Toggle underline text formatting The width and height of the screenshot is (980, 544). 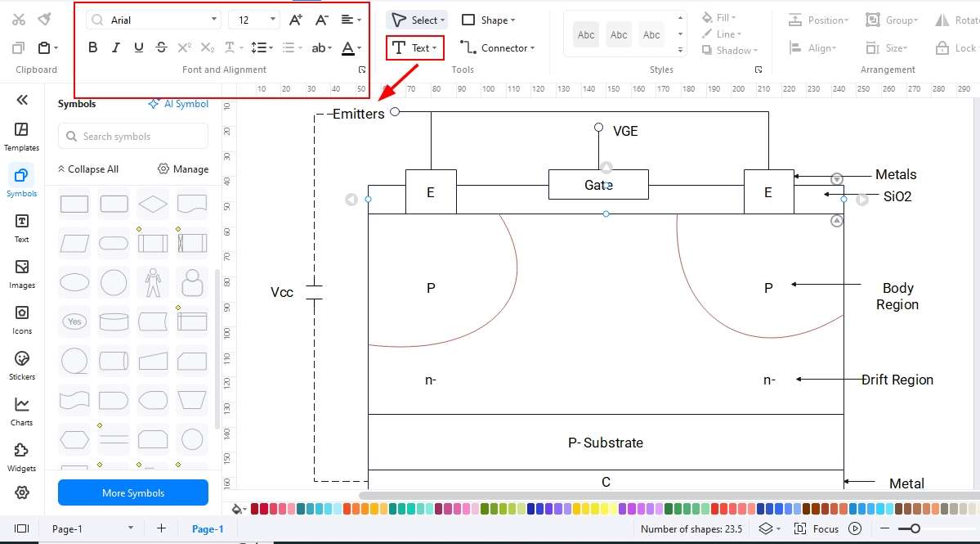(x=136, y=47)
